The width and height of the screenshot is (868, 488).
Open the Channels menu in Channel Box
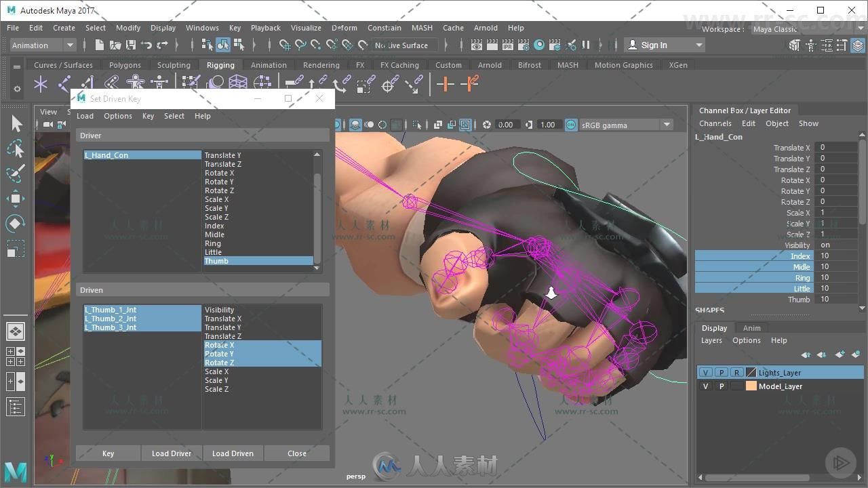pyautogui.click(x=715, y=123)
